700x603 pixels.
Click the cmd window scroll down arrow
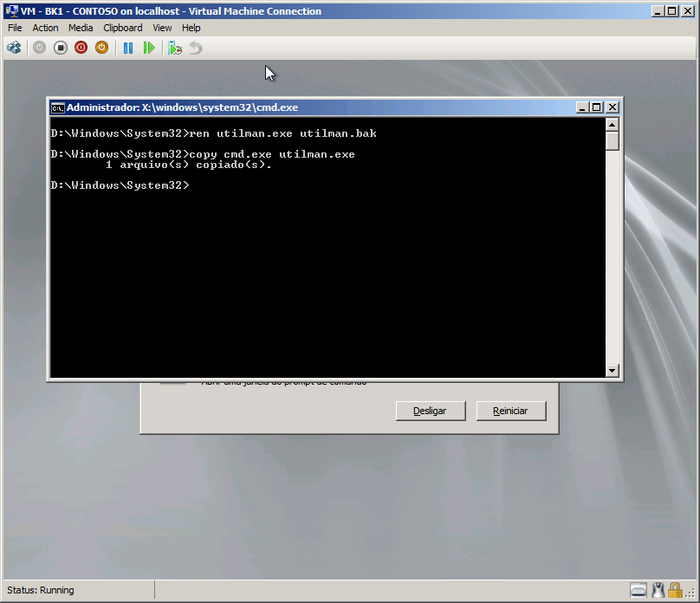coord(612,371)
